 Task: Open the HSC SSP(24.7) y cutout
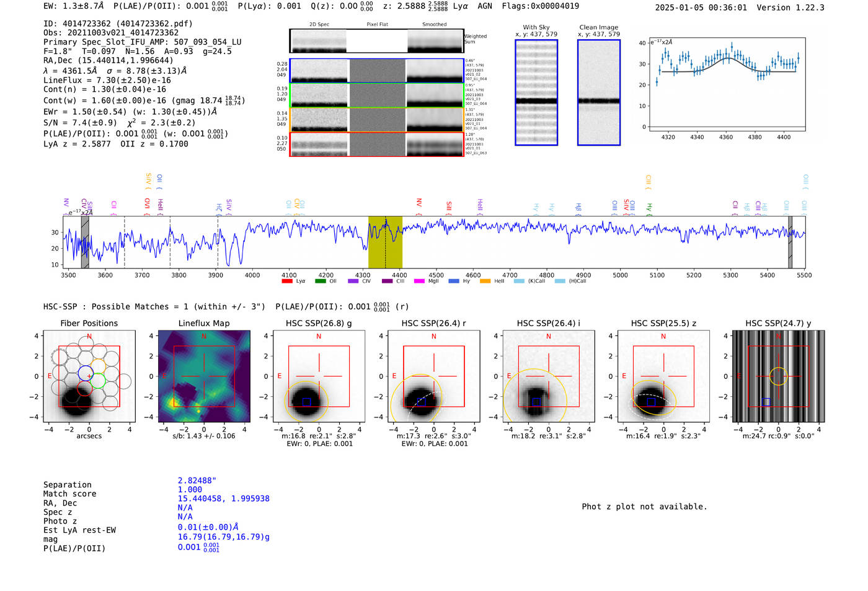(x=778, y=376)
